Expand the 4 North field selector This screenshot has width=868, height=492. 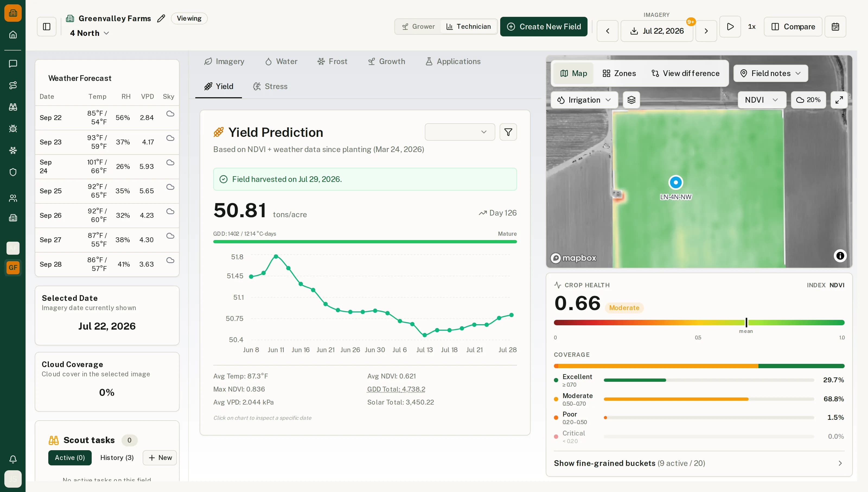[x=90, y=33]
